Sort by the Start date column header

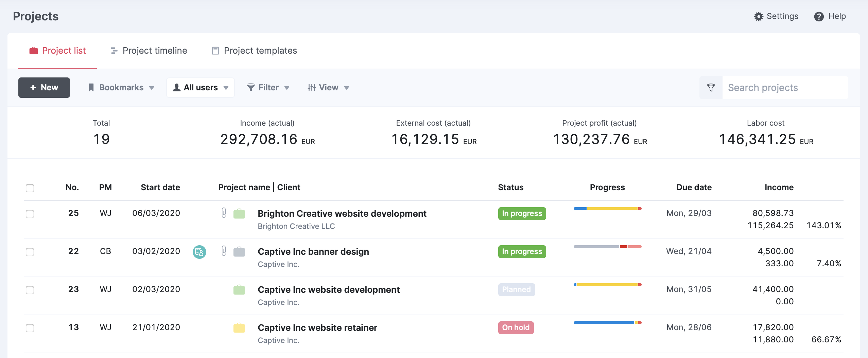[x=160, y=187]
